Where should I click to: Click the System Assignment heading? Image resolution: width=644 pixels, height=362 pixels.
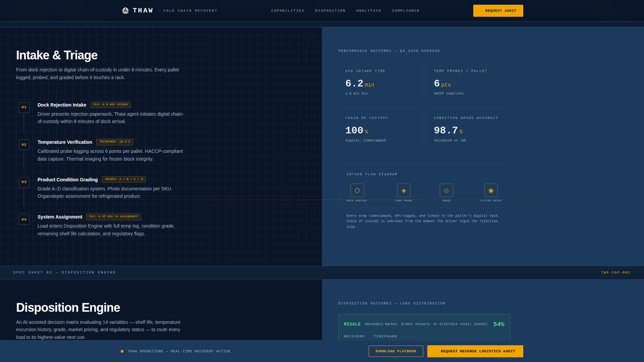[60, 217]
